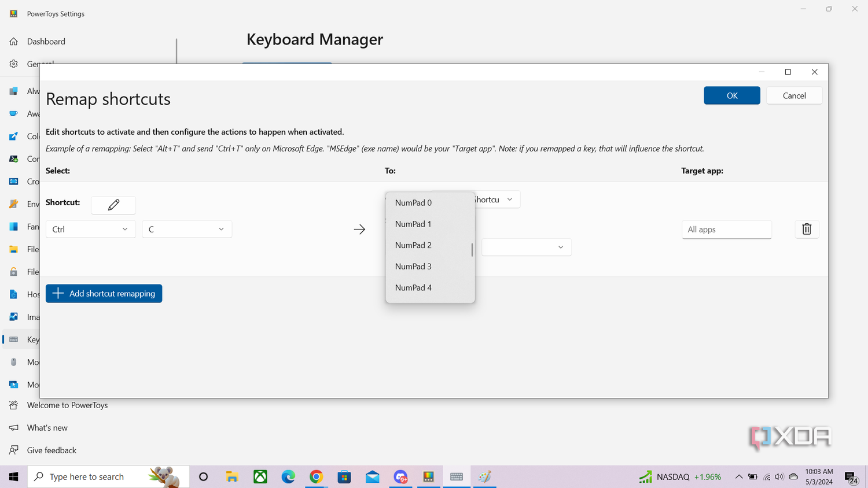The height and width of the screenshot is (488, 868).
Task: Open the volume control in tray
Action: point(779,477)
